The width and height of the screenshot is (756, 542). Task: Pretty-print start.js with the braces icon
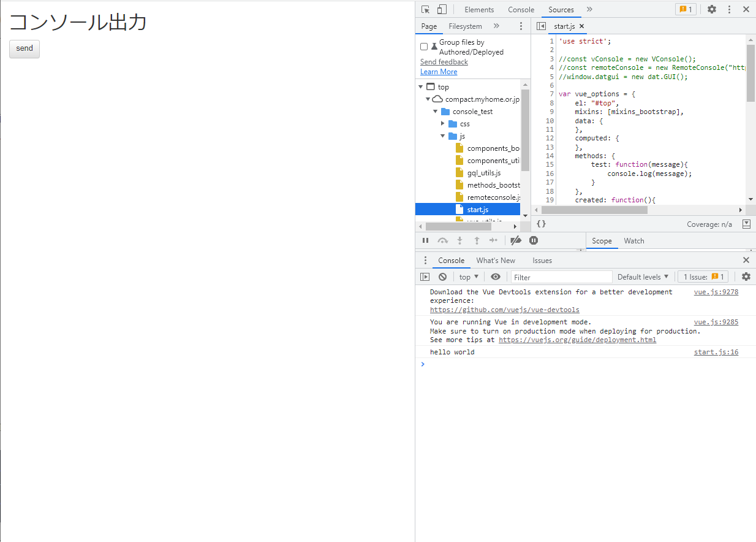click(x=541, y=224)
